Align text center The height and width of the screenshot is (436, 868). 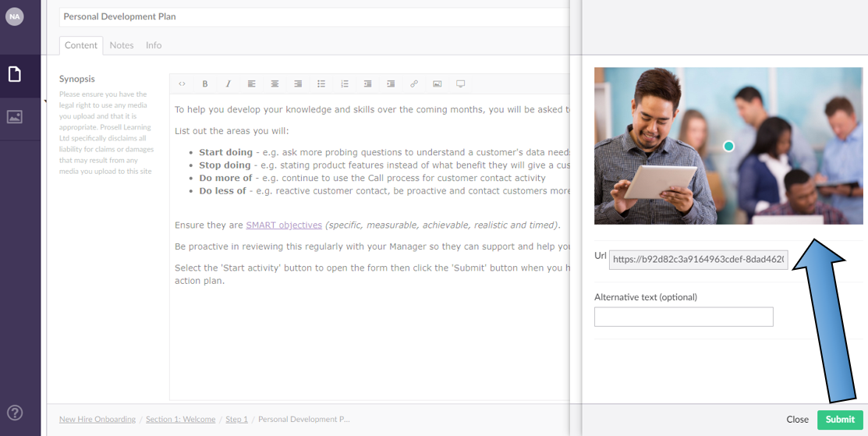point(275,84)
